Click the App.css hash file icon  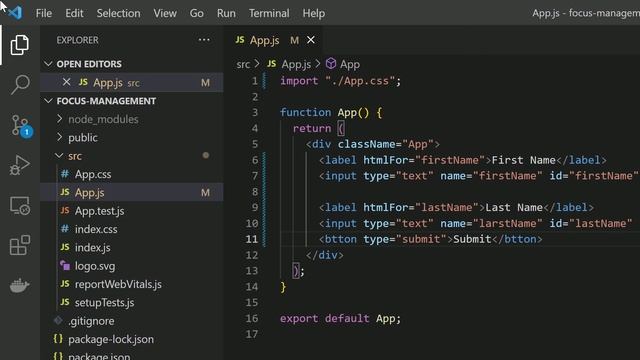coord(65,174)
